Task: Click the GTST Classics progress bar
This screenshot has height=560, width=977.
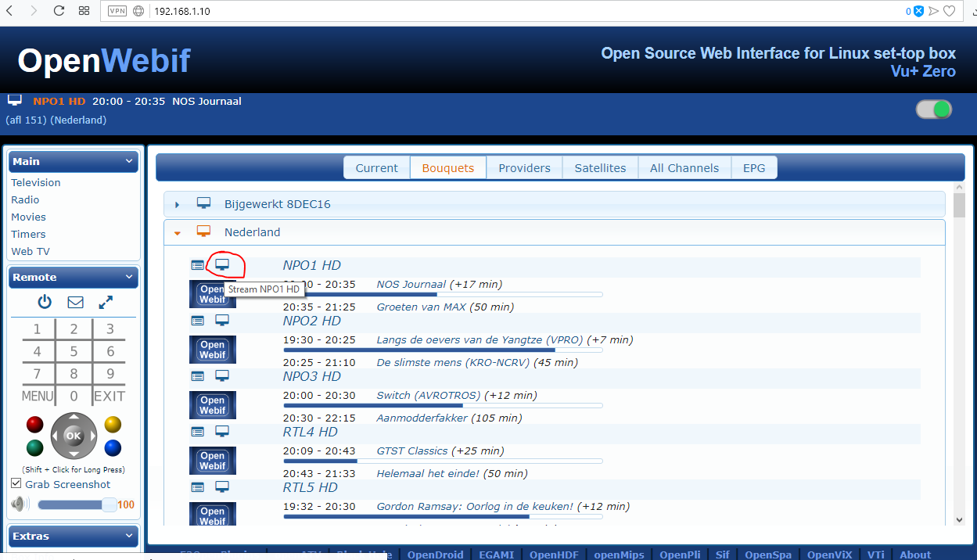Action: [x=443, y=461]
